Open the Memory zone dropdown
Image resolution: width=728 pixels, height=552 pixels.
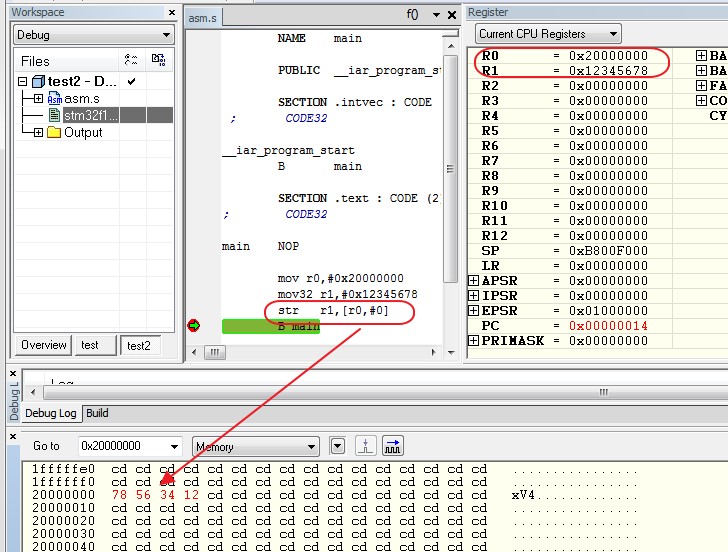tap(256, 447)
